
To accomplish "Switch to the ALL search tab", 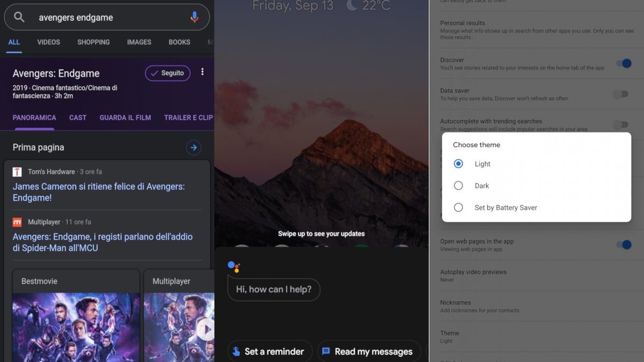I will [14, 42].
